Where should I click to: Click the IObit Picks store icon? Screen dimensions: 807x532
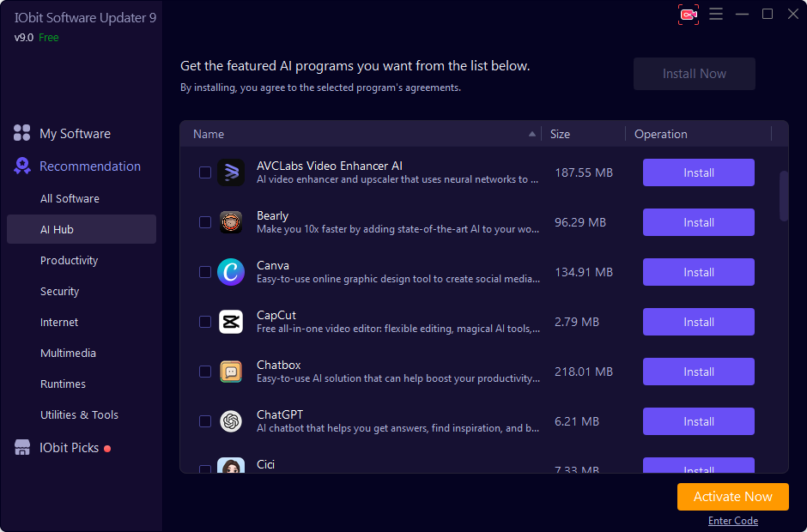[x=22, y=447]
